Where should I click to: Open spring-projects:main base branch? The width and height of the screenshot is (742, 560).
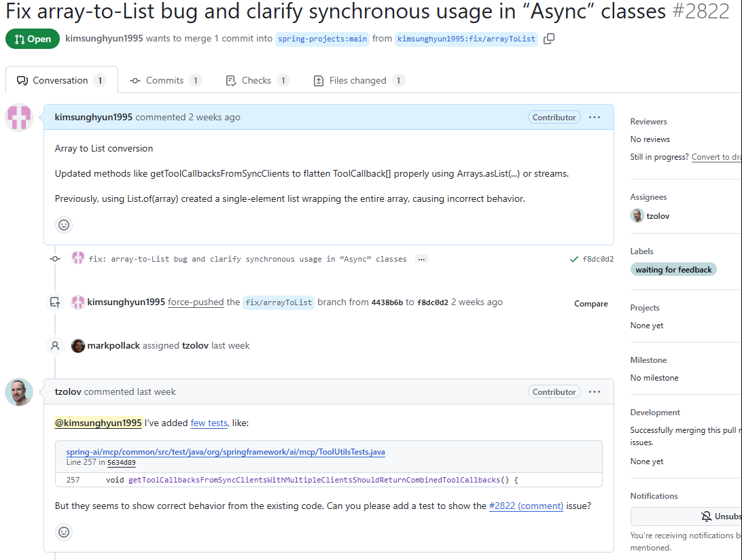322,39
